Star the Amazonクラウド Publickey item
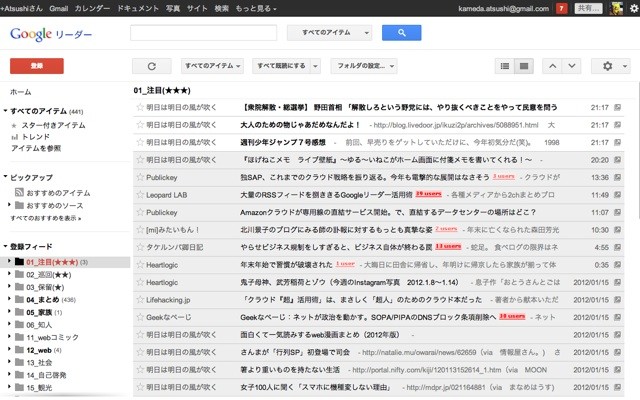This screenshot has width=640, height=400. [140, 212]
